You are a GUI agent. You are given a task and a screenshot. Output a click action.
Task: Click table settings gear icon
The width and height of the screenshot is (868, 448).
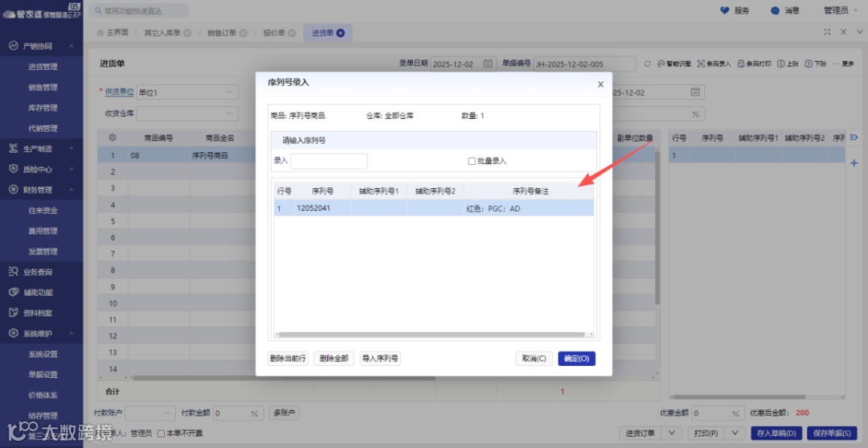pos(113,138)
